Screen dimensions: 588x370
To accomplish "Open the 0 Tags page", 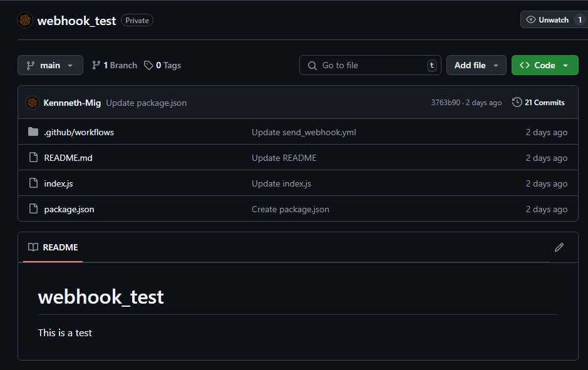I will point(162,65).
